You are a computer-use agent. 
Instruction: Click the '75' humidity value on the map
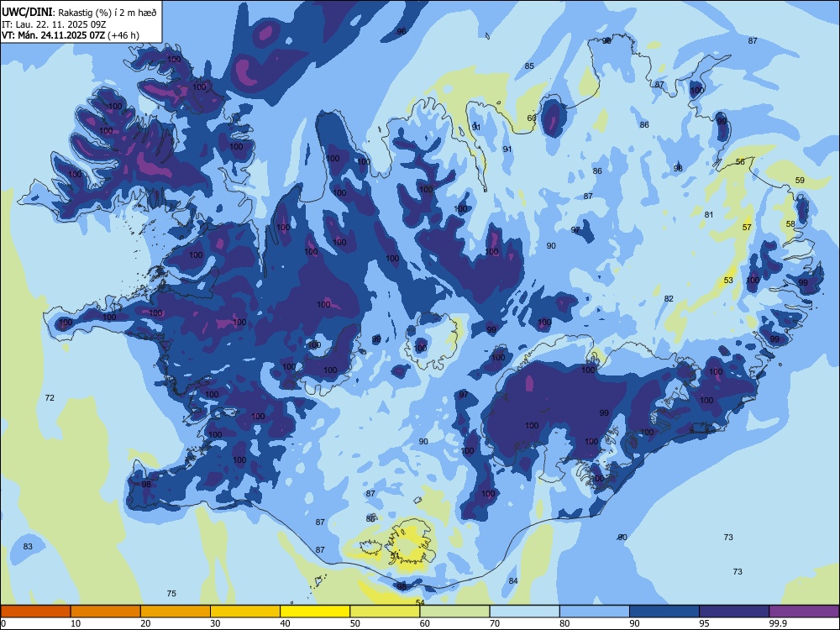point(171,593)
